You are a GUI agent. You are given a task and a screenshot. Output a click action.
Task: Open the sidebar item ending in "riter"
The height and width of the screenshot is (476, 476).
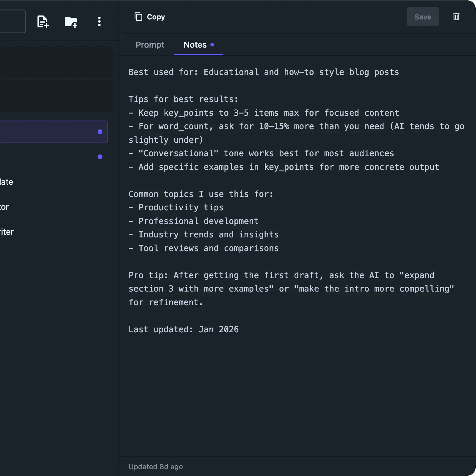click(x=7, y=232)
